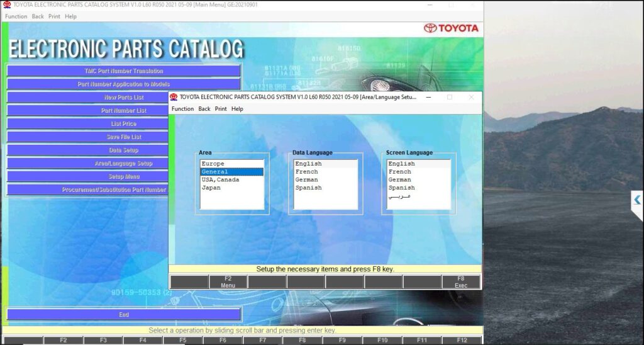Click Toyota app icon in setup dialog title bar
Screen dimensions: 644x345
pyautogui.click(x=174, y=97)
